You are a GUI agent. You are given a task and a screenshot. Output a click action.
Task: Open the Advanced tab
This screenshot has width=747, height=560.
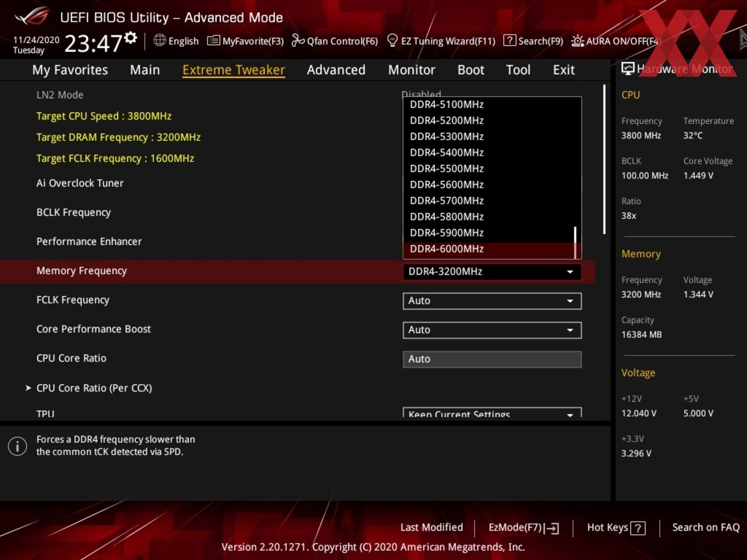[x=336, y=70]
